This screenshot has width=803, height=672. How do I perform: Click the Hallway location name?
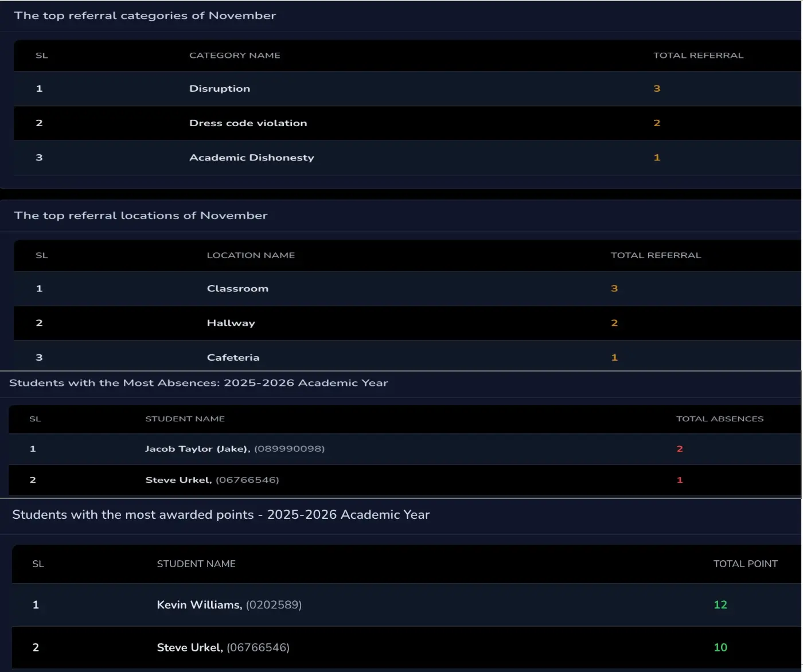pos(231,323)
